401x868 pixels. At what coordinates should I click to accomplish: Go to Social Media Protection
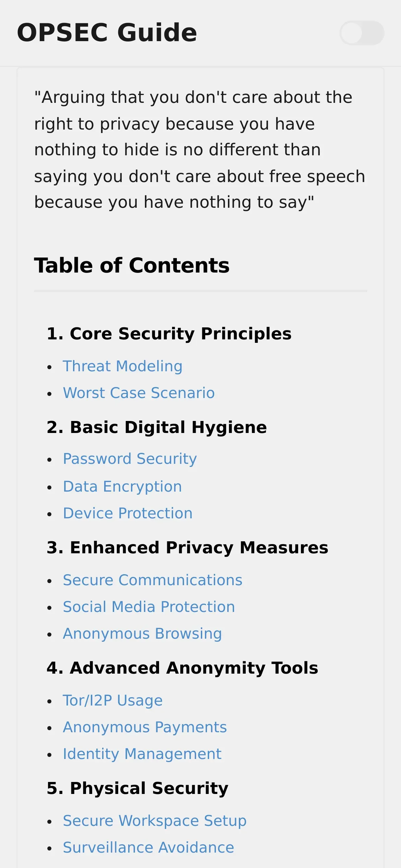149,607
